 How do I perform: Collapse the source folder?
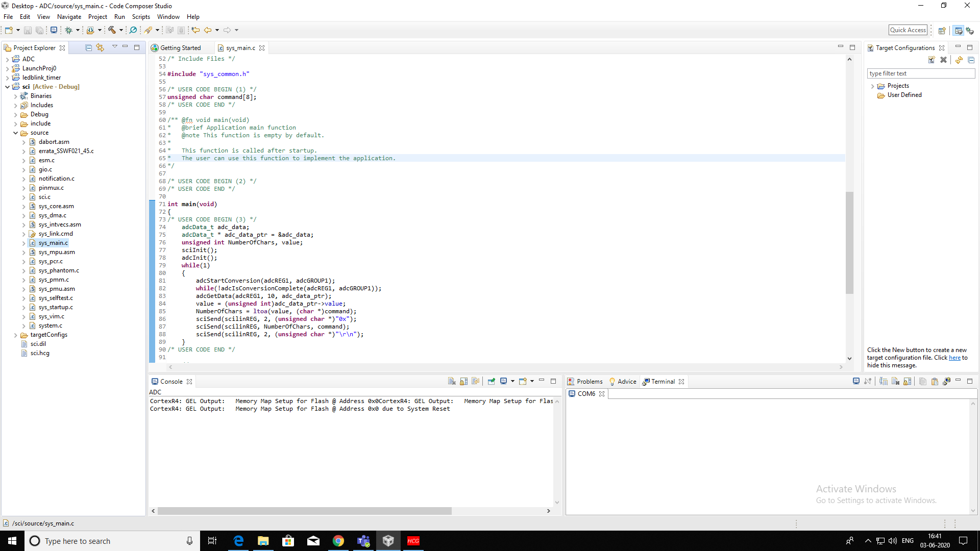(x=15, y=133)
